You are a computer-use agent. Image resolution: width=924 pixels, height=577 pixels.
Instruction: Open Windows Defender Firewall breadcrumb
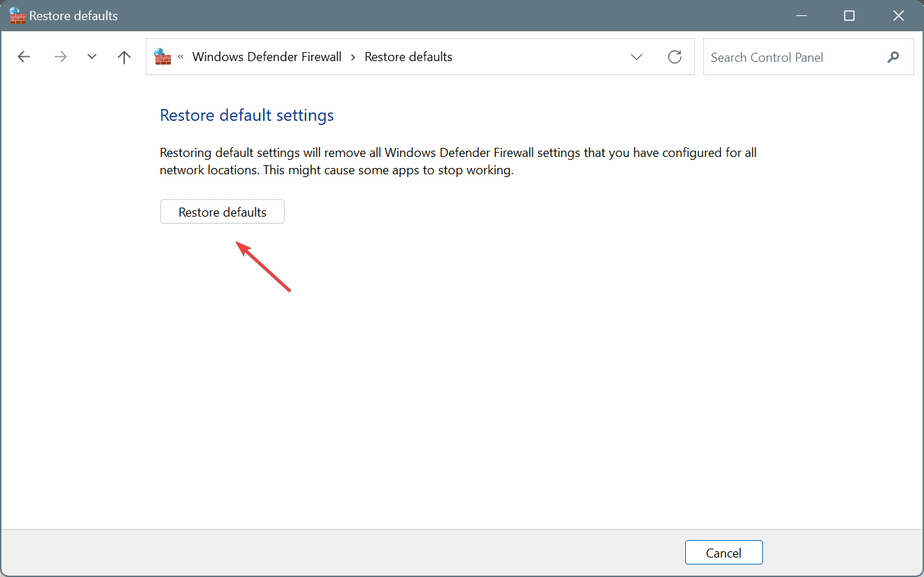click(x=267, y=57)
